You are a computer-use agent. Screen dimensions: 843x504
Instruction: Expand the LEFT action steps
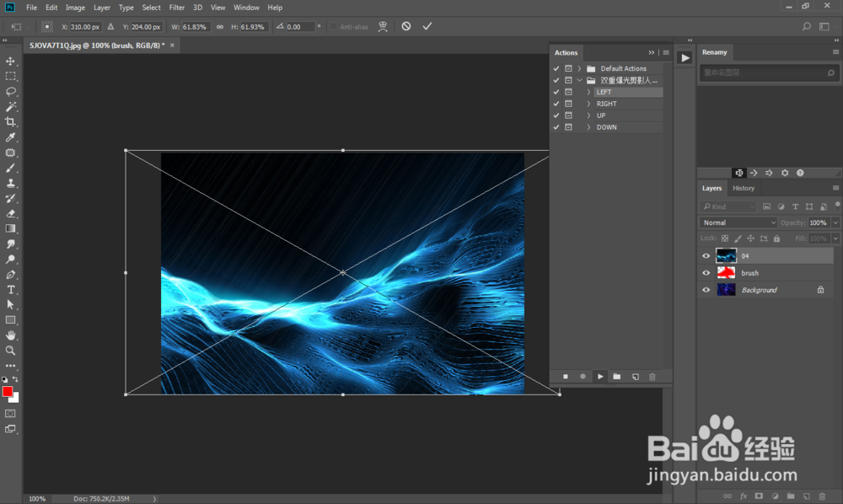[588, 92]
